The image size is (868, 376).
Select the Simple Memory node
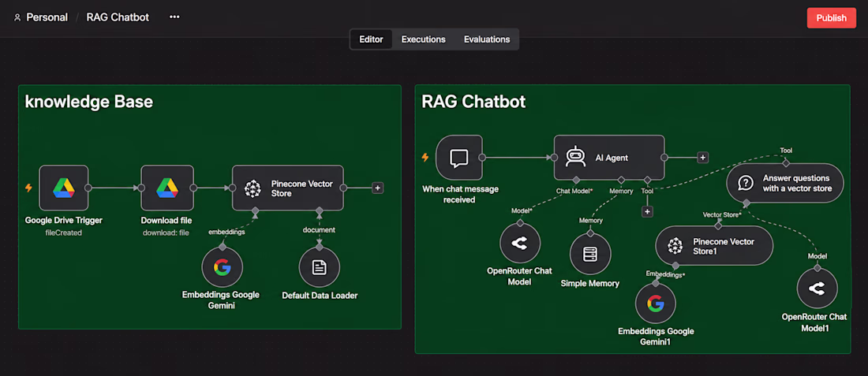[590, 255]
